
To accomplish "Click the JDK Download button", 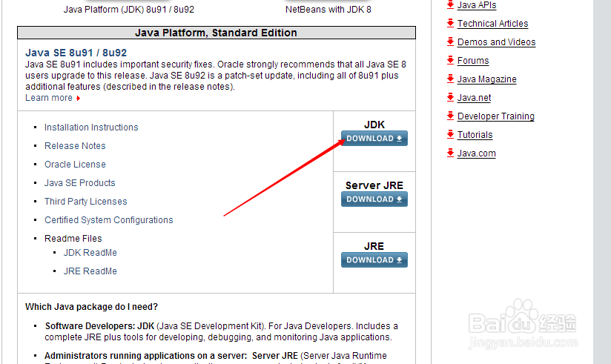I will [x=374, y=139].
